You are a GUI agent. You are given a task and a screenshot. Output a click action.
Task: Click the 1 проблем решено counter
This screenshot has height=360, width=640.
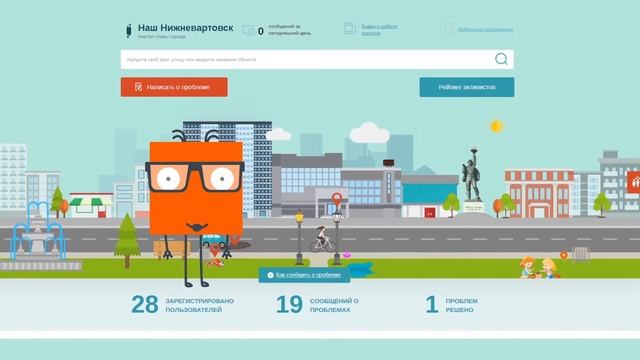[451, 304]
